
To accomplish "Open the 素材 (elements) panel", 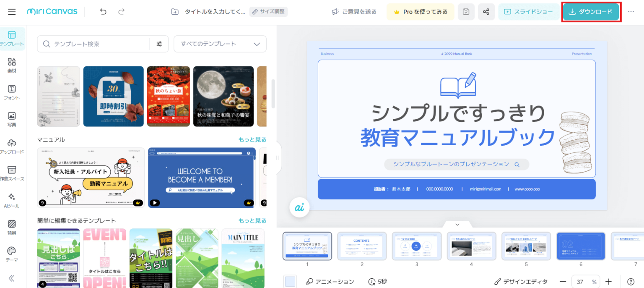I will [x=11, y=65].
